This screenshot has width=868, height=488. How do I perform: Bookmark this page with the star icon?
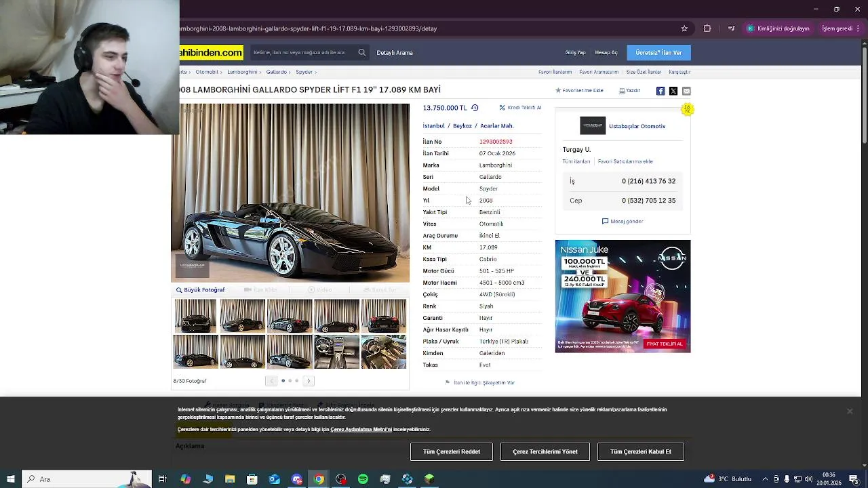[684, 28]
